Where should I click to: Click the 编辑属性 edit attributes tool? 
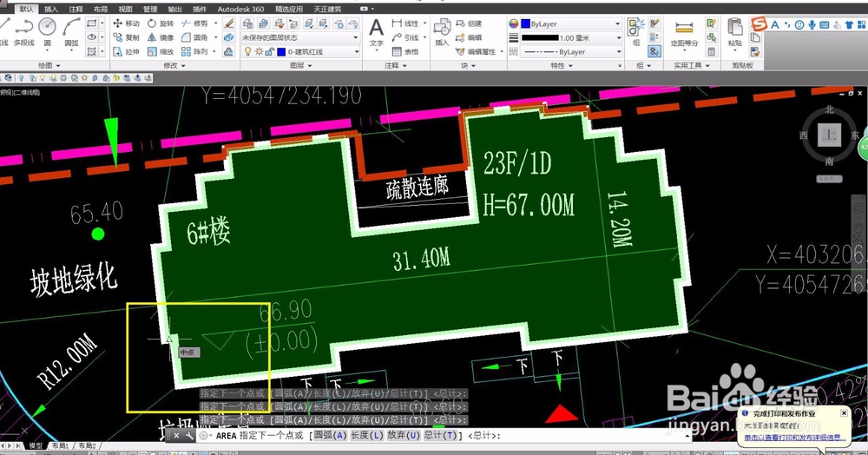[476, 51]
